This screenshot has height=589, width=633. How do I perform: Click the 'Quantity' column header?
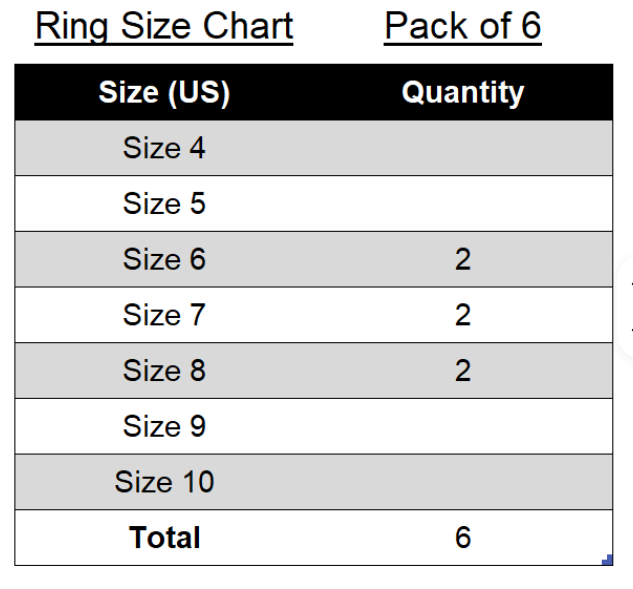pyautogui.click(x=463, y=92)
